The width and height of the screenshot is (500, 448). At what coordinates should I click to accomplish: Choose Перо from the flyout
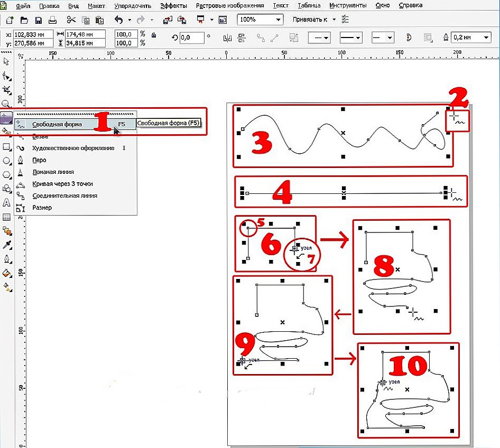[x=75, y=160]
